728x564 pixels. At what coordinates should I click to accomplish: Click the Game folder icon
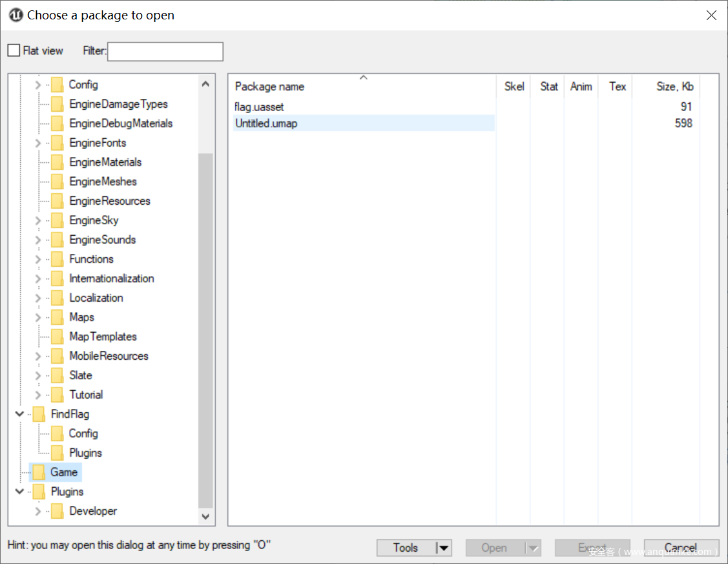click(x=39, y=472)
